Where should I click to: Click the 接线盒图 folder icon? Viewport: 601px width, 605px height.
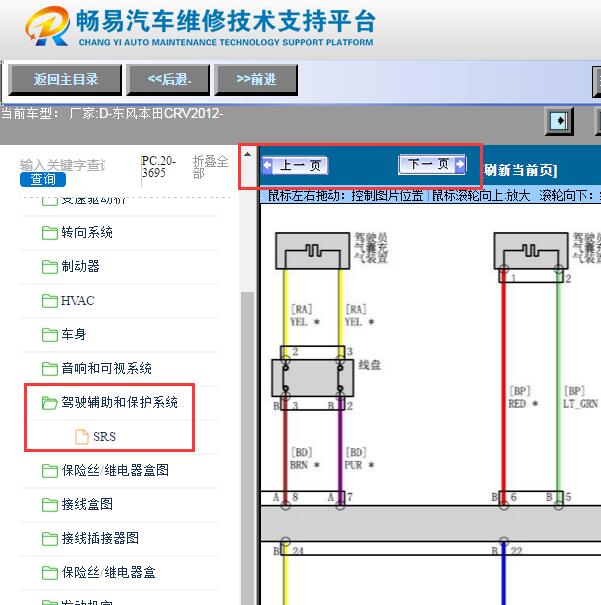click(x=50, y=504)
